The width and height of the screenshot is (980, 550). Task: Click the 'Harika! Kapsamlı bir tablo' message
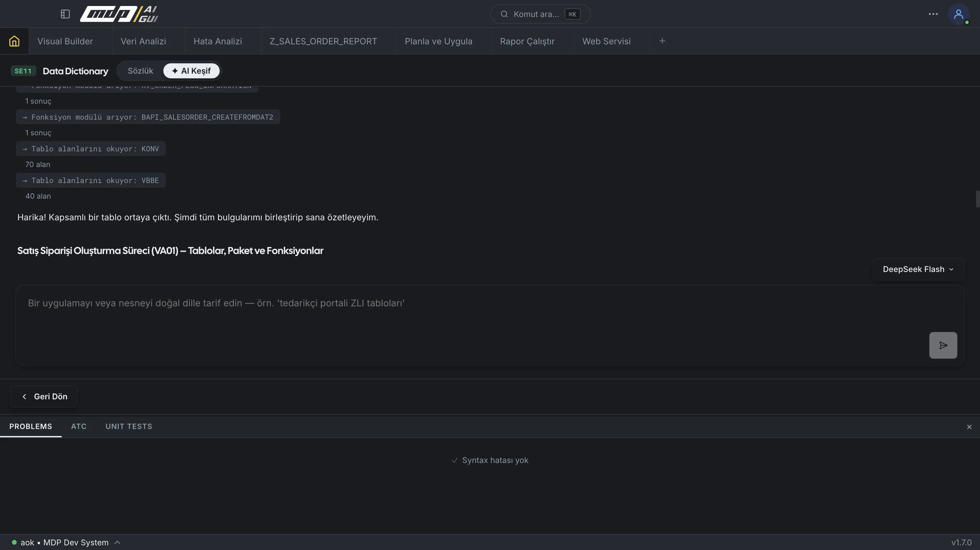[x=198, y=218]
